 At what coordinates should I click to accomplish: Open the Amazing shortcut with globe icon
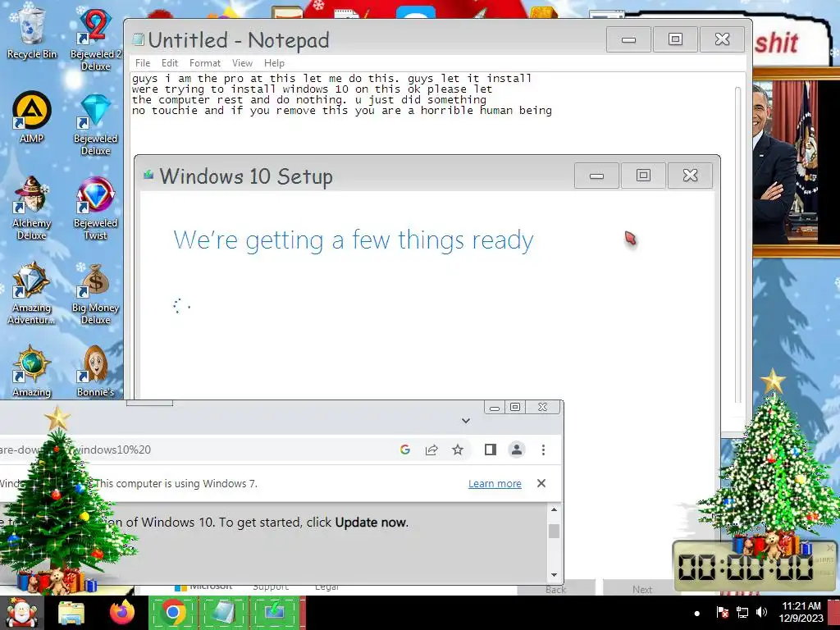tap(32, 372)
